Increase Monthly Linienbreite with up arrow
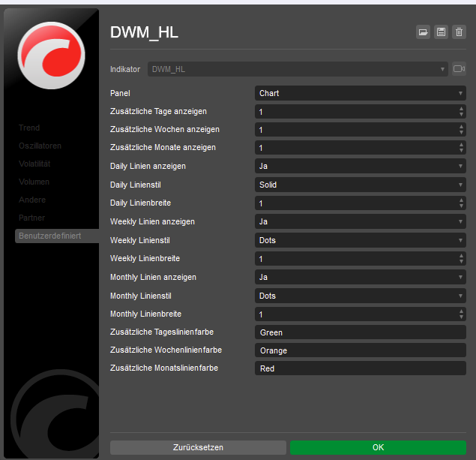 (461, 311)
